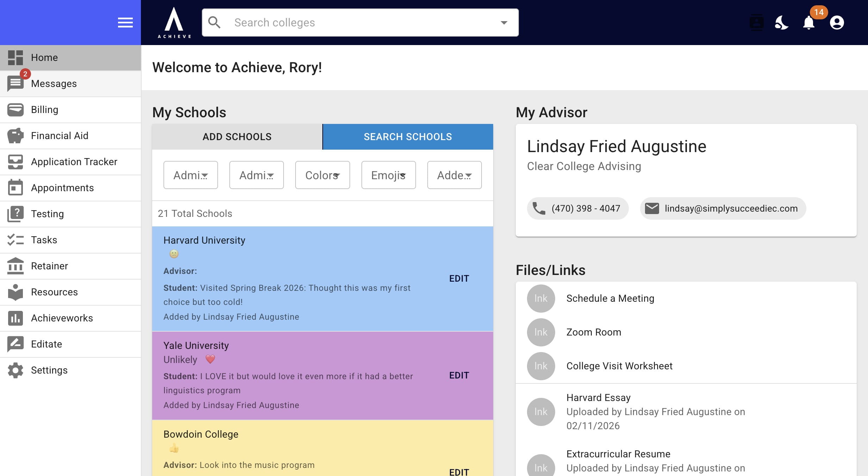Email lindsay@simplysucceediec.com
The height and width of the screenshot is (476, 868).
tap(723, 208)
